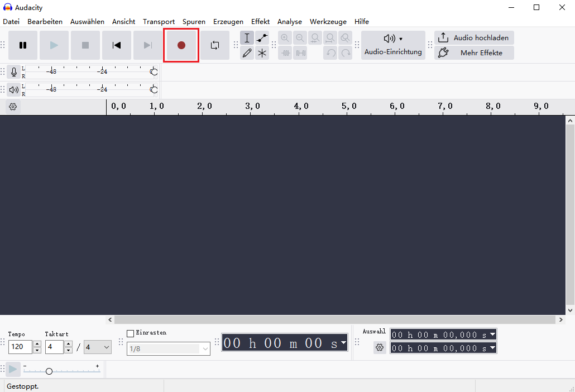Click the Pause button
Image resolution: width=575 pixels, height=392 pixels.
pos(23,45)
